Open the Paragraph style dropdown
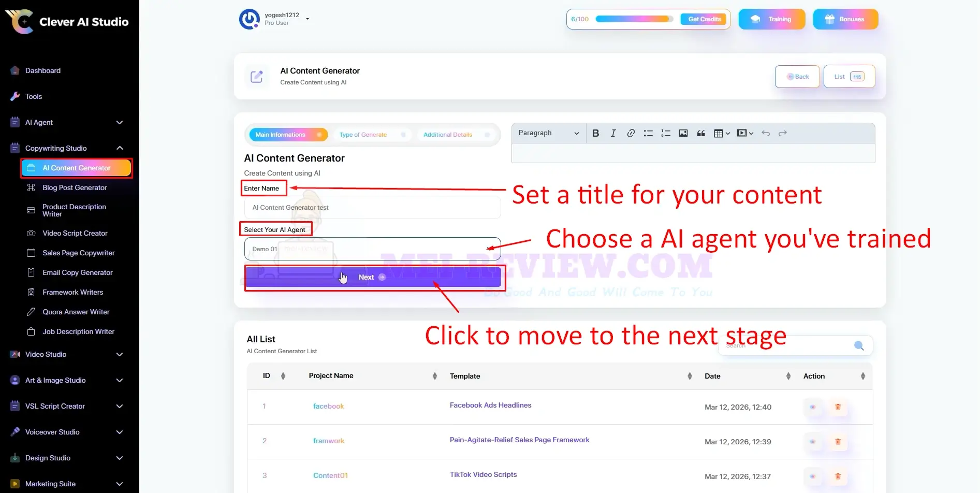This screenshot has width=980, height=493. 549,133
